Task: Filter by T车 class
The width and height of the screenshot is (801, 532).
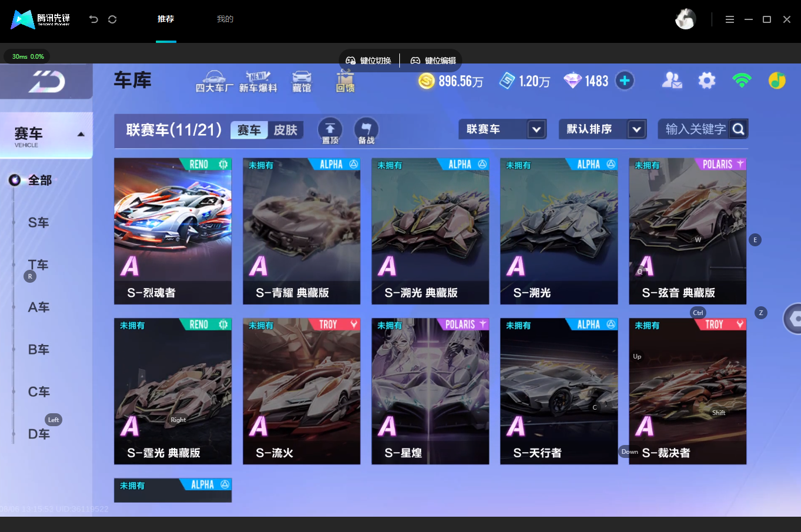Action: (x=39, y=265)
